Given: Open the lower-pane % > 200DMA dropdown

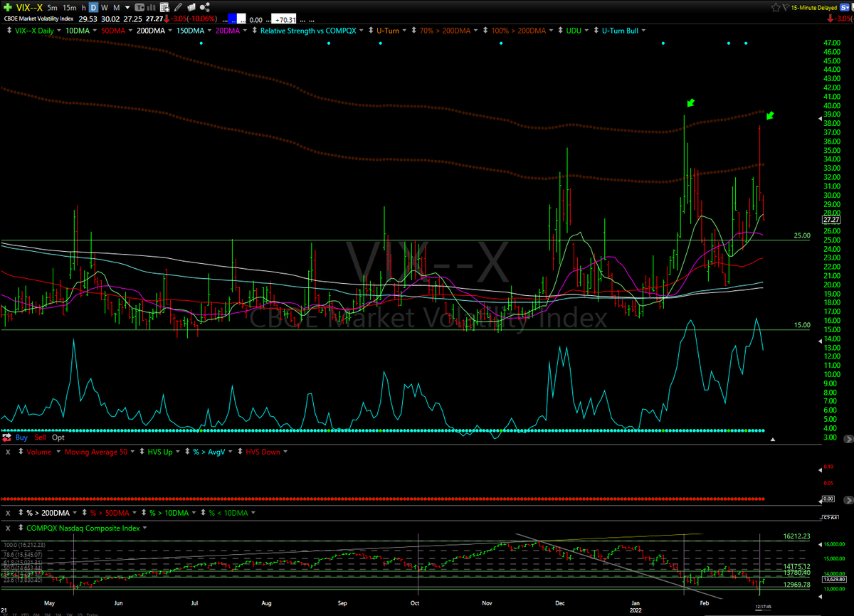Looking at the screenshot, I should click(75, 513).
